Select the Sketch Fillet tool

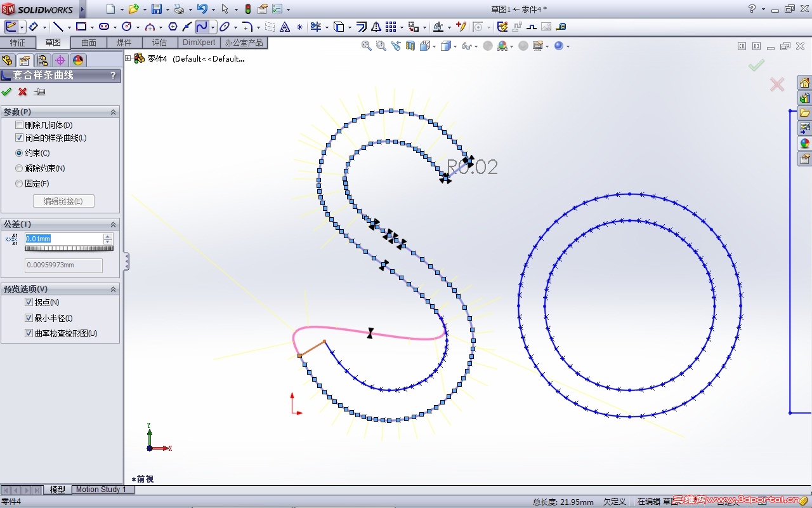pyautogui.click(x=247, y=27)
